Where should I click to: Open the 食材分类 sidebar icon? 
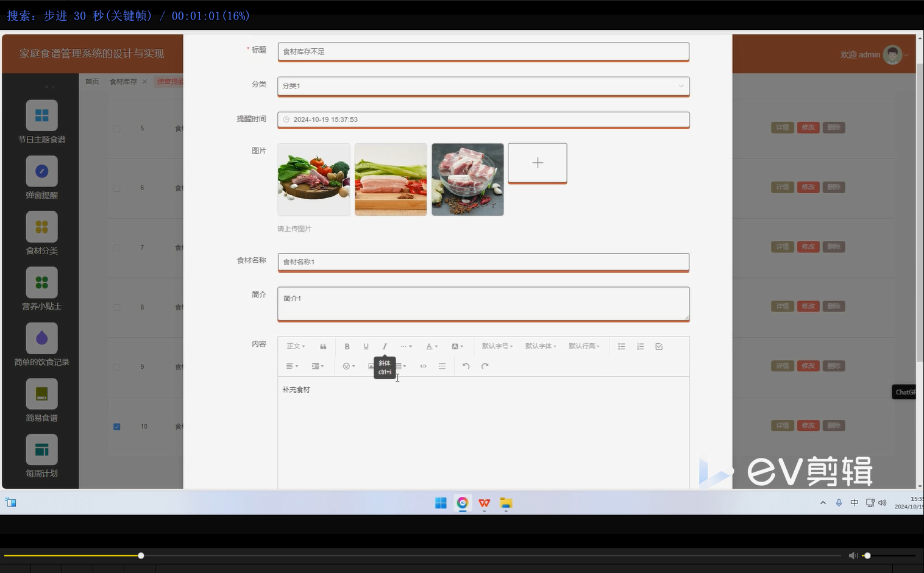41,227
